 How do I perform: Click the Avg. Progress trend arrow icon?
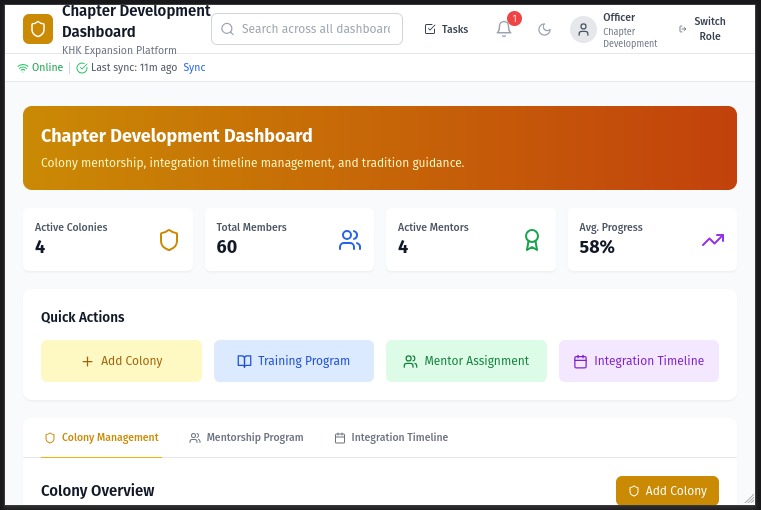[713, 240]
